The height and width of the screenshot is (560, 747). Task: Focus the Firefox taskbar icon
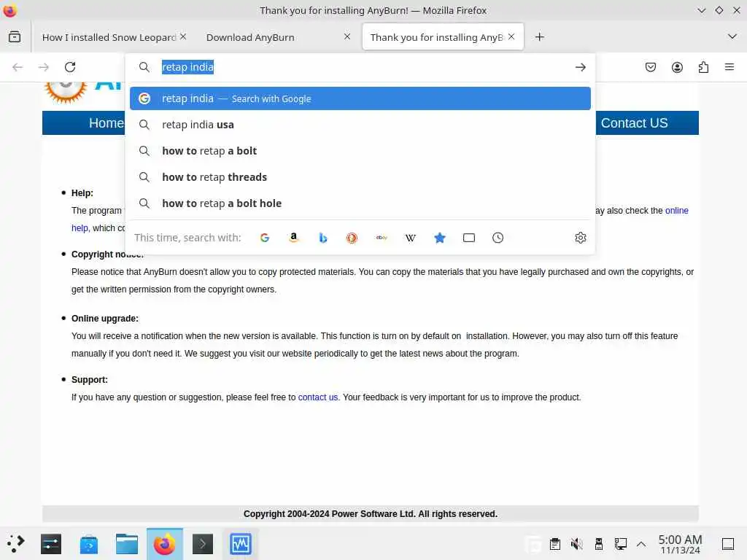pos(164,544)
